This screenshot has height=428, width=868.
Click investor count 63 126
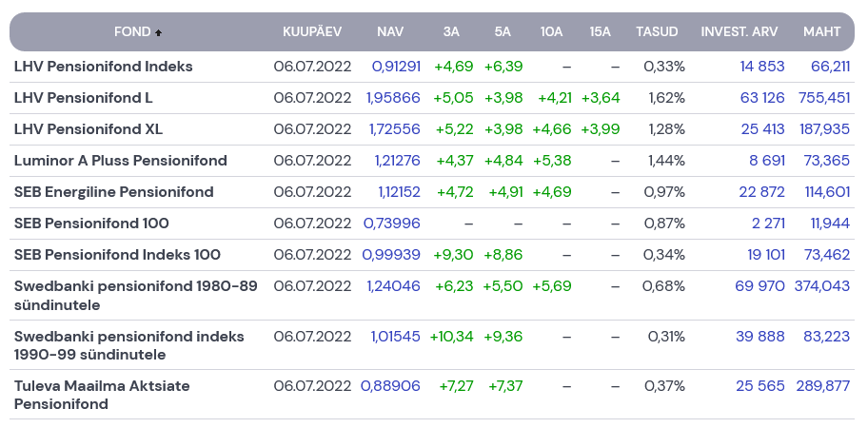click(762, 98)
